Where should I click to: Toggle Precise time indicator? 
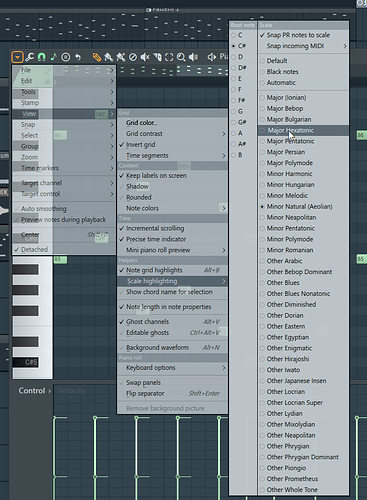click(x=172, y=239)
